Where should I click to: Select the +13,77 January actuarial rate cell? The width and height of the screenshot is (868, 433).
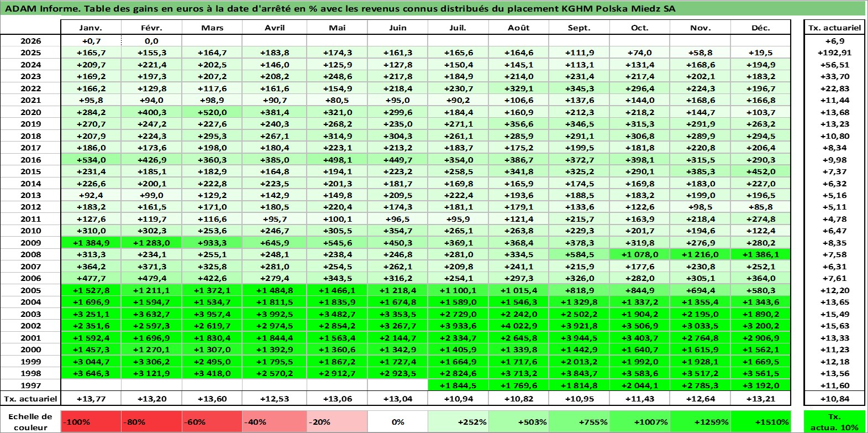click(91, 399)
